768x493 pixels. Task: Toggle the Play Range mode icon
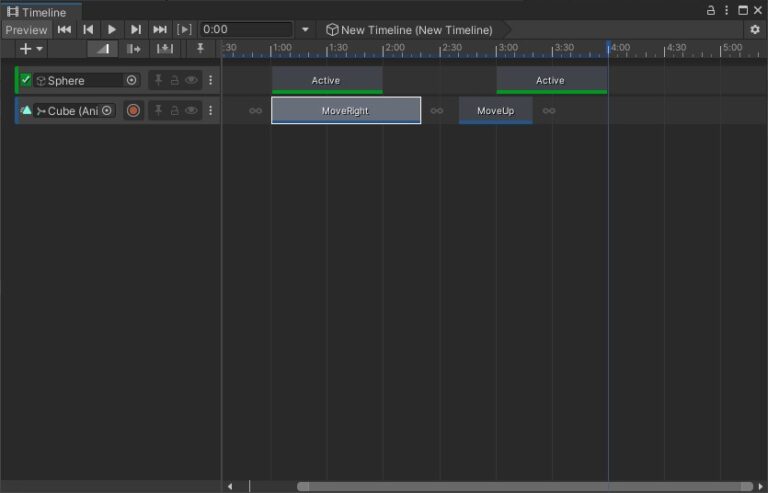(x=184, y=30)
